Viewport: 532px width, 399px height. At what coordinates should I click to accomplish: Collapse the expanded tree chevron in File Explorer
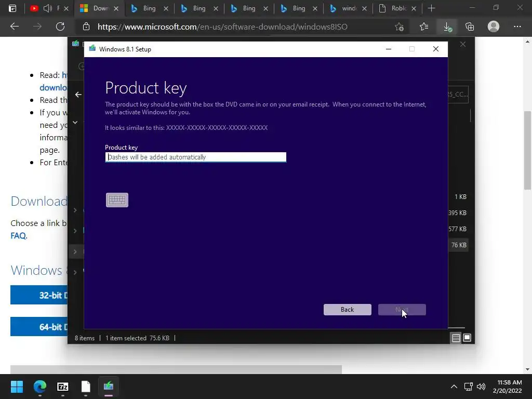tap(75, 122)
